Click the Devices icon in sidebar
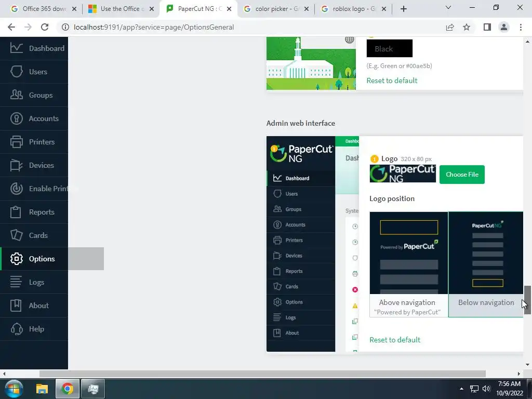 (16, 165)
